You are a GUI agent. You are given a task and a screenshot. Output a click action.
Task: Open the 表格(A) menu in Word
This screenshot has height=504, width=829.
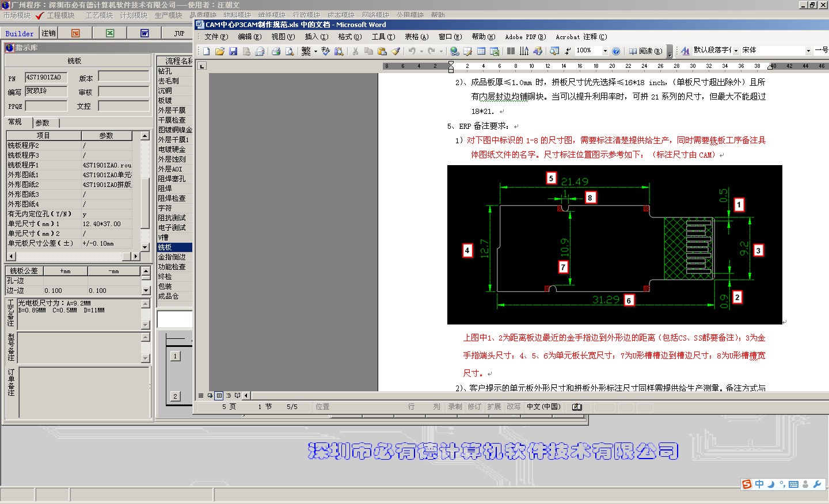pos(417,37)
